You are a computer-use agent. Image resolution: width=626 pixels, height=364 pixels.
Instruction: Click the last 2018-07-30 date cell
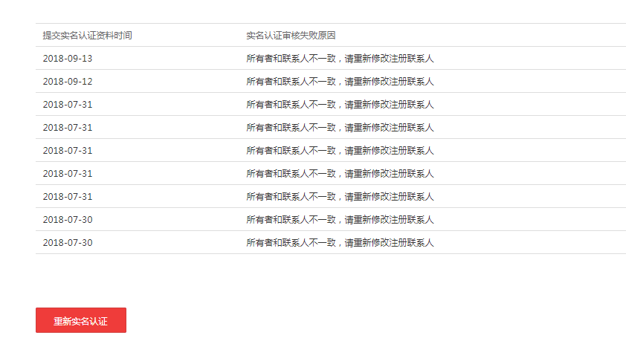[x=68, y=243]
